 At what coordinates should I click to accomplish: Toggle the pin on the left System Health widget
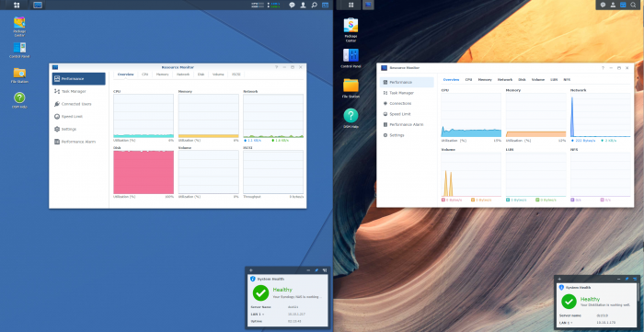(x=316, y=270)
